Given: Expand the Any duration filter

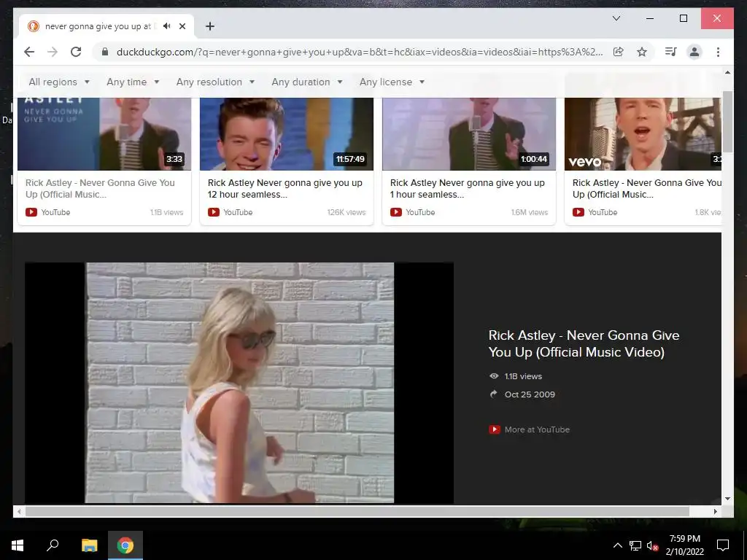Looking at the screenshot, I should (x=307, y=82).
